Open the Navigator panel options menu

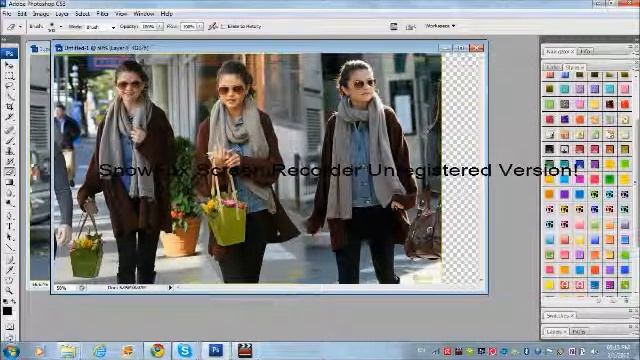pos(630,47)
